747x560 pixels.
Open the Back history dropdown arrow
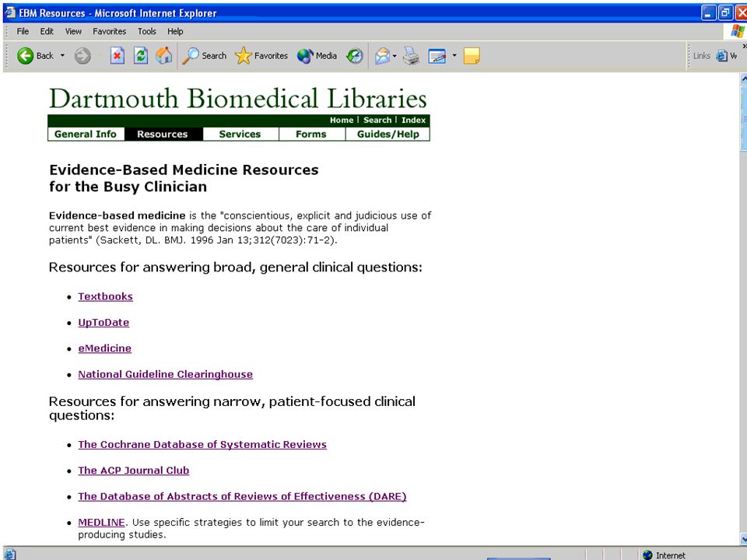coord(62,56)
